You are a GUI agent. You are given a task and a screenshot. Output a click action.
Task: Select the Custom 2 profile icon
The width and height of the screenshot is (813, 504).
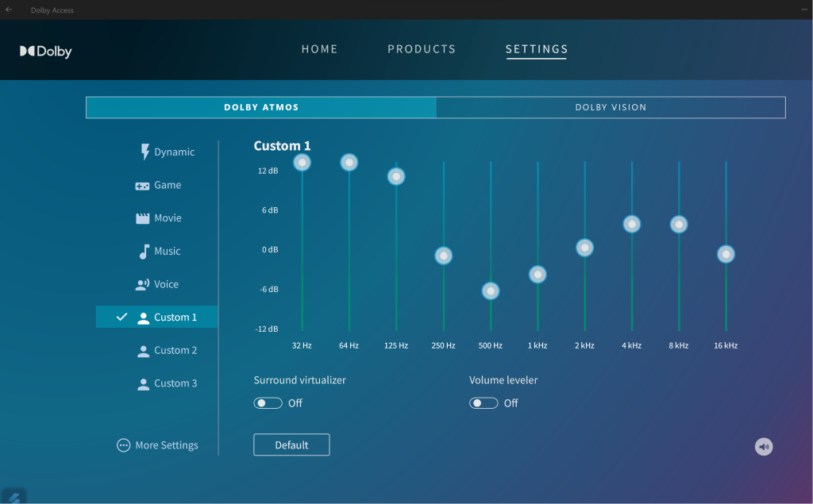pos(143,351)
